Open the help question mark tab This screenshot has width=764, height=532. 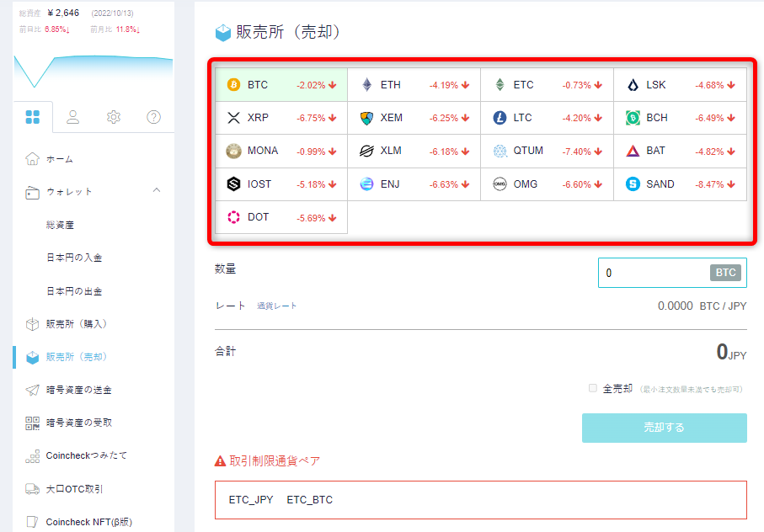153,117
